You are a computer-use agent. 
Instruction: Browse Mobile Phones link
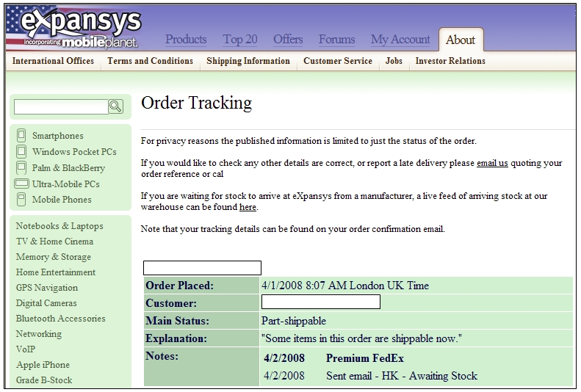point(62,200)
